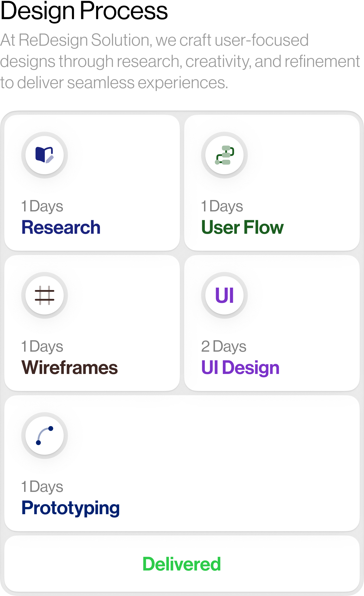Select the UI Design heading text
Screen dimensions: 364x596
240,368
